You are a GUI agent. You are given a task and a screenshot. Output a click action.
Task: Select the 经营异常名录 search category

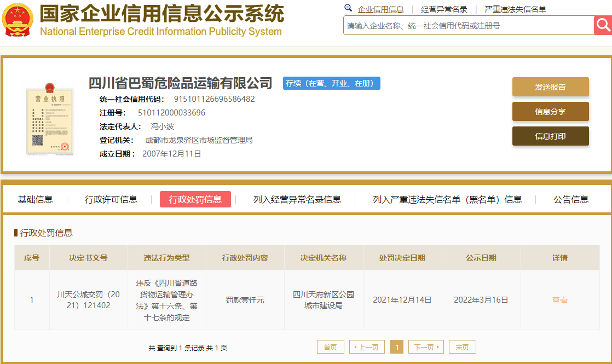(x=444, y=9)
